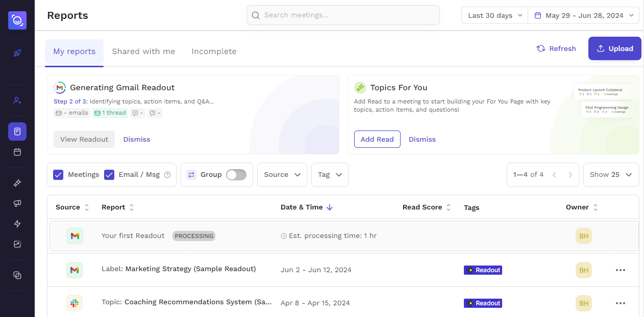Click the Upload button
The image size is (644, 317).
[615, 48]
